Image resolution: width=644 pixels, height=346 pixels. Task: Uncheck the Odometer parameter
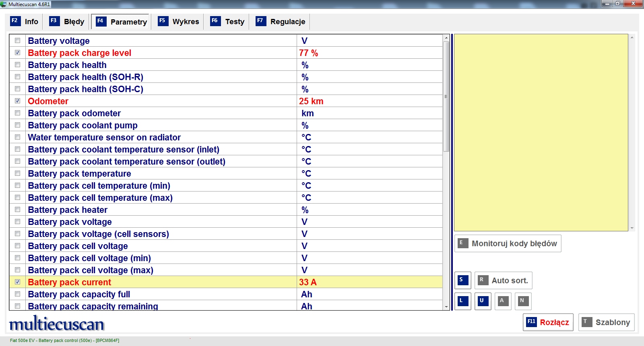coord(17,101)
